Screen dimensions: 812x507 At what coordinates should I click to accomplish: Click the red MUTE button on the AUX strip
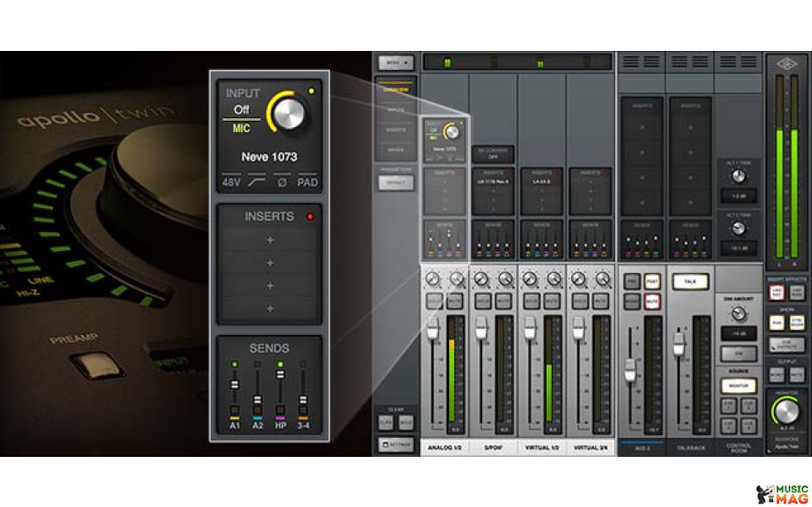[652, 301]
